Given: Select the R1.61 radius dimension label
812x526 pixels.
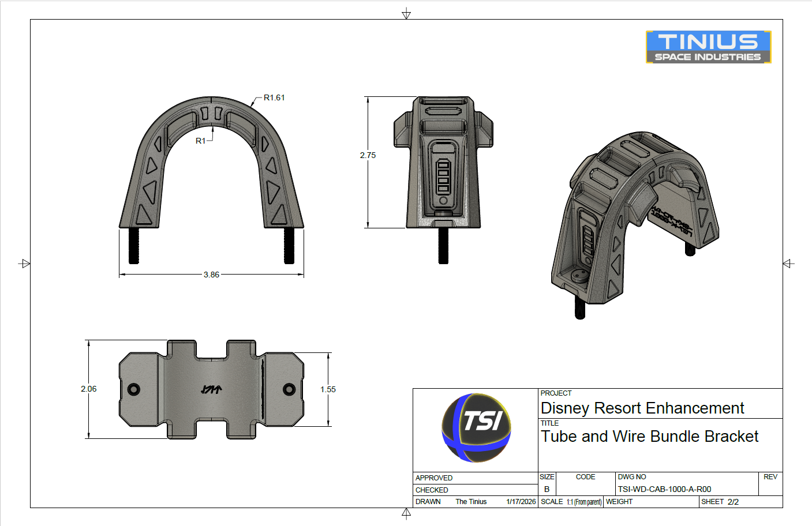Looking at the screenshot, I should (x=274, y=97).
